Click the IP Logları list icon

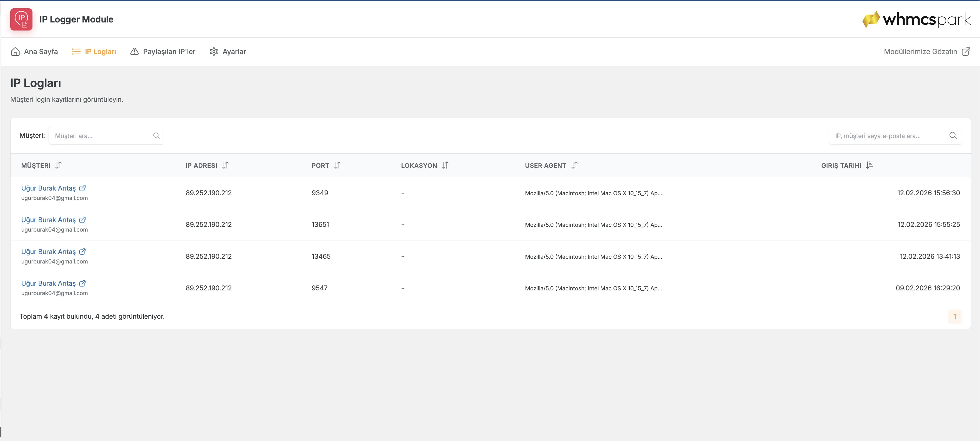pos(76,52)
